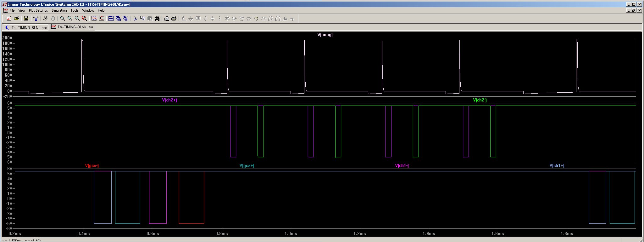This screenshot has height=242, width=644.
Task: Click the V(bang) trace label
Action: point(325,35)
